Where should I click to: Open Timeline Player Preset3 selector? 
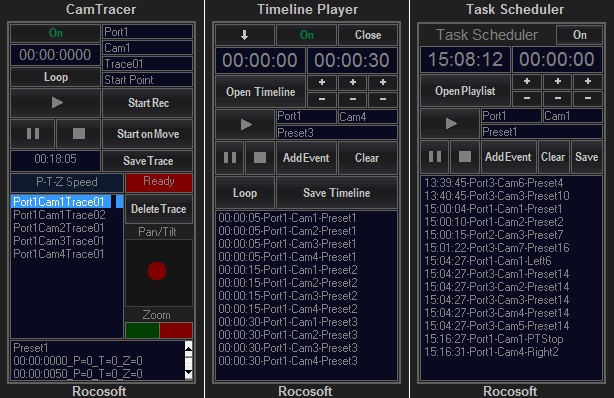pos(337,133)
